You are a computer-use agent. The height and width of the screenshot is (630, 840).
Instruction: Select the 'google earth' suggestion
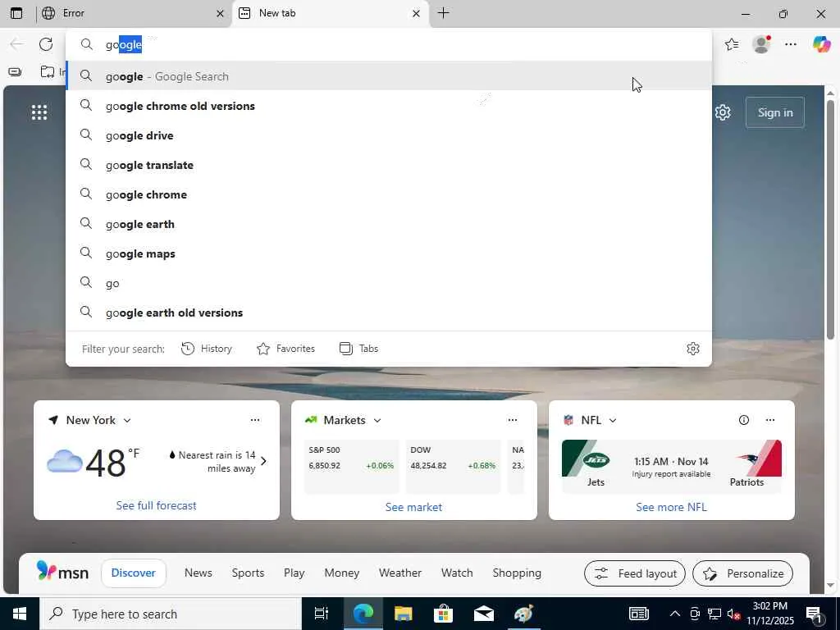click(389, 224)
